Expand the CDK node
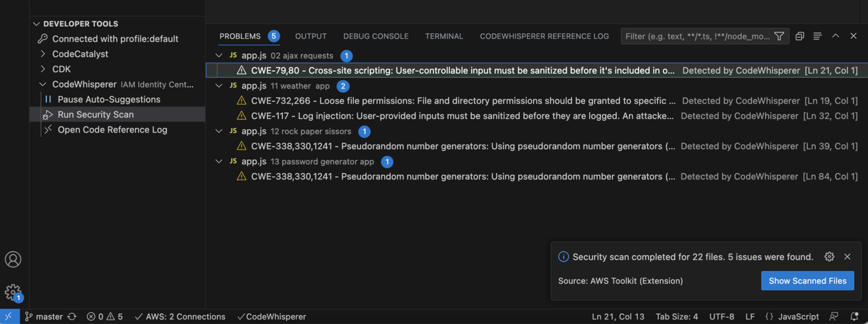The height and width of the screenshot is (324, 868). coord(43,69)
